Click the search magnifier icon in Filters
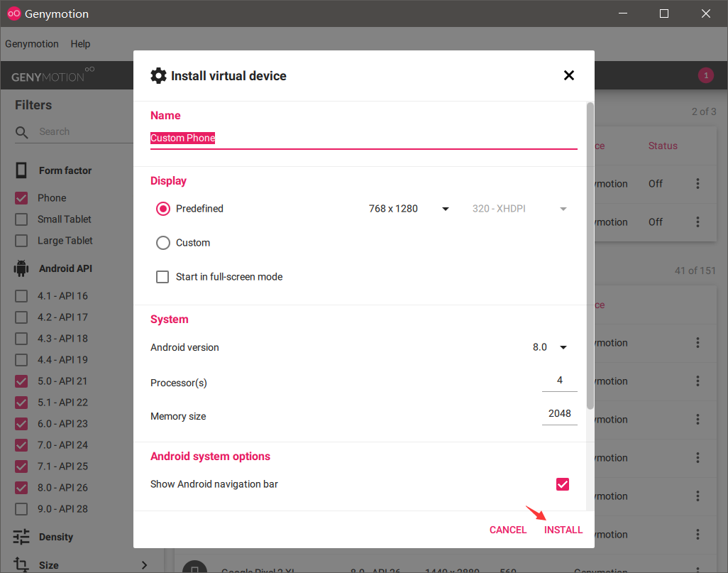This screenshot has height=573, width=728. pos(22,133)
